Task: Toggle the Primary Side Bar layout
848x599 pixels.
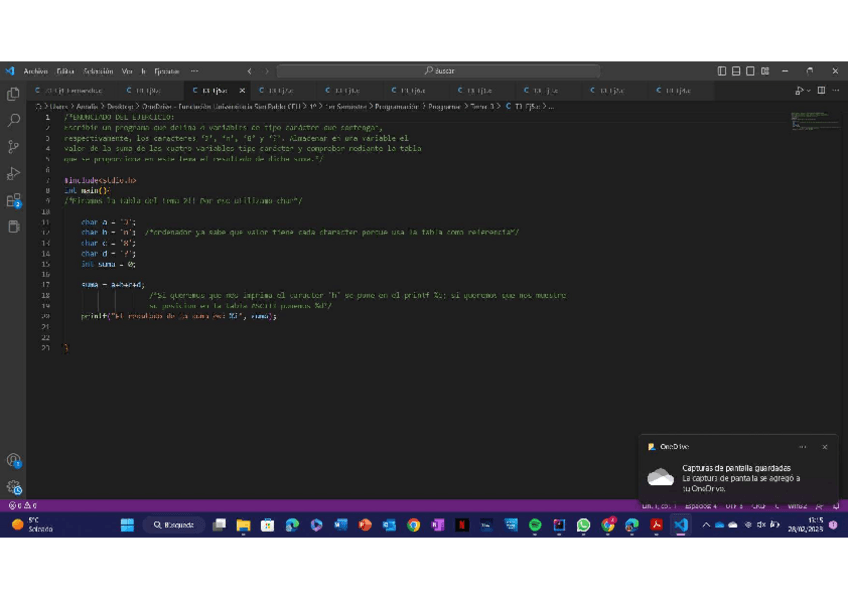Action: point(722,71)
